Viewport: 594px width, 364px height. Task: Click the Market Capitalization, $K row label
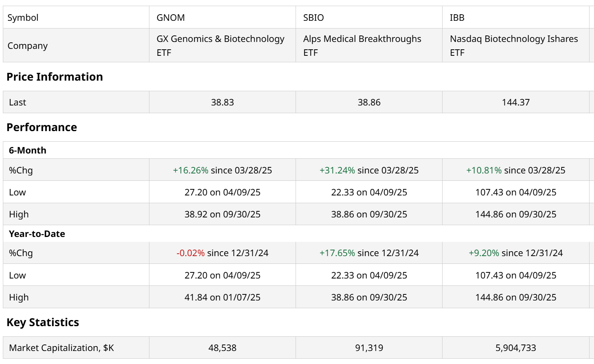[x=61, y=348]
